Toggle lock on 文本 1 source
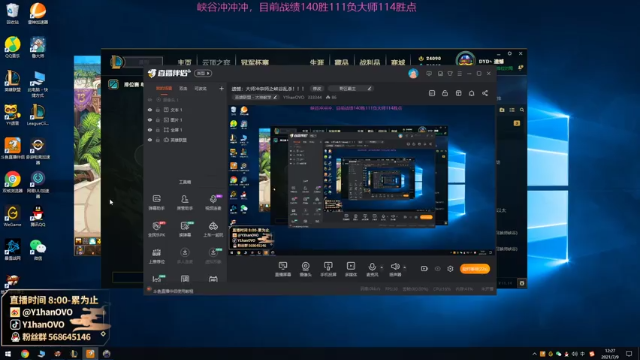Screen dimensions: 640x360 click(158, 110)
